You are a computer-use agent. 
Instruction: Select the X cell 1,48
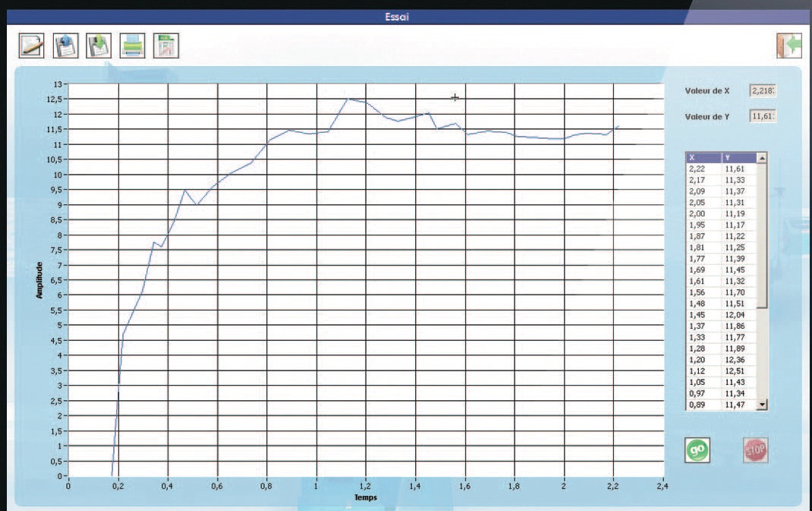pyautogui.click(x=703, y=304)
